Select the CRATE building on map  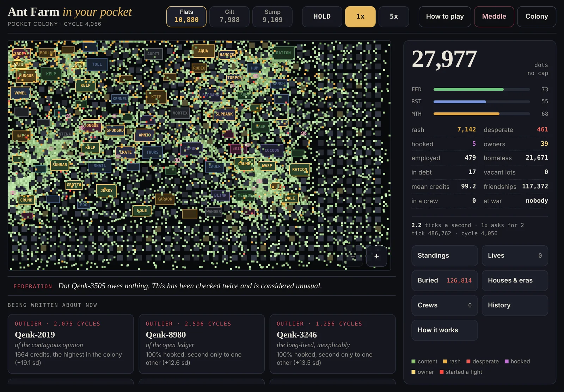coord(125,152)
